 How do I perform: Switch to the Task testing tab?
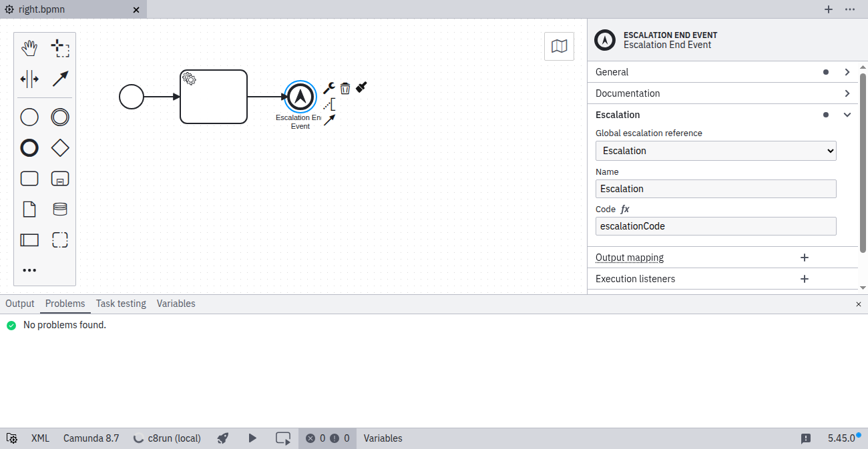pyautogui.click(x=121, y=304)
